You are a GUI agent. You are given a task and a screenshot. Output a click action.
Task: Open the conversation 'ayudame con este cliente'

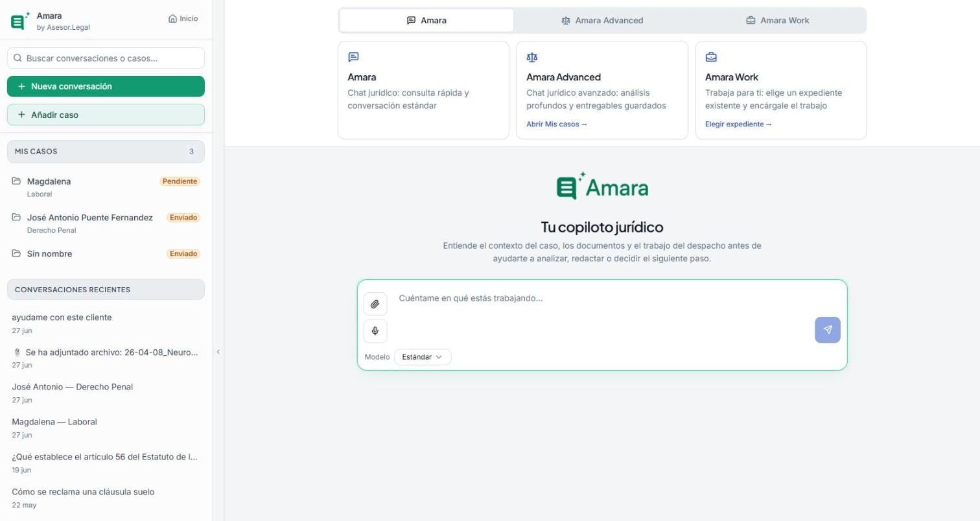[106, 323]
